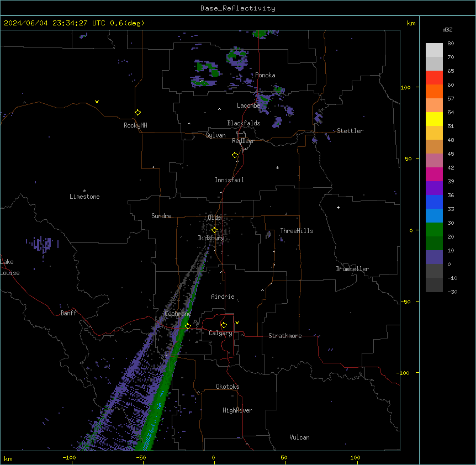This screenshot has height=465, width=476.
Task: Click the Didsbury city label
Action: click(211, 238)
